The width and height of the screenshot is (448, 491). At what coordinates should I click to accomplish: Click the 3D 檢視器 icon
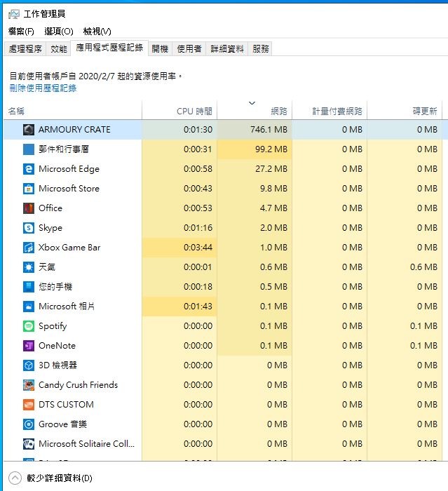click(x=29, y=365)
